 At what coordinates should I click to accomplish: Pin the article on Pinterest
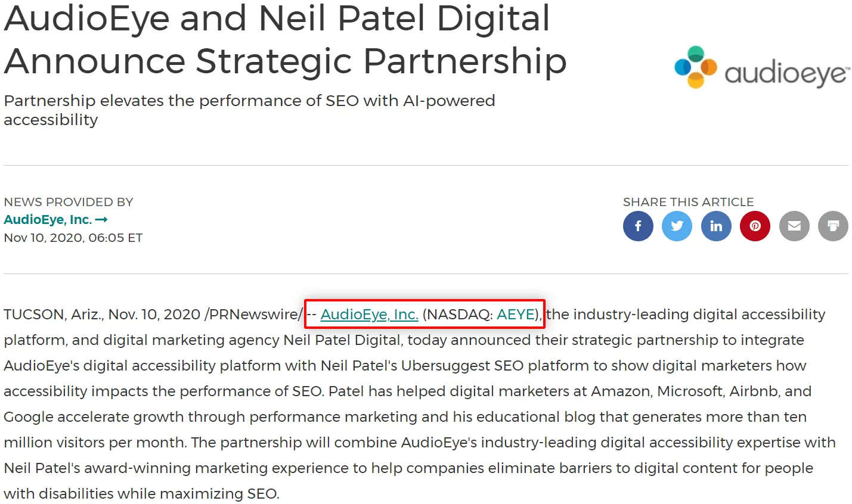point(755,226)
